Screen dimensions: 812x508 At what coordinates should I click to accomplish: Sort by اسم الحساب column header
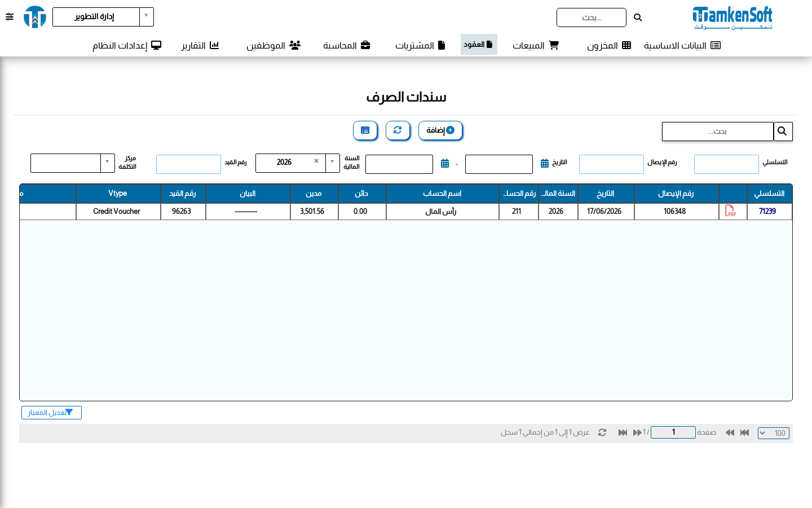tap(442, 194)
